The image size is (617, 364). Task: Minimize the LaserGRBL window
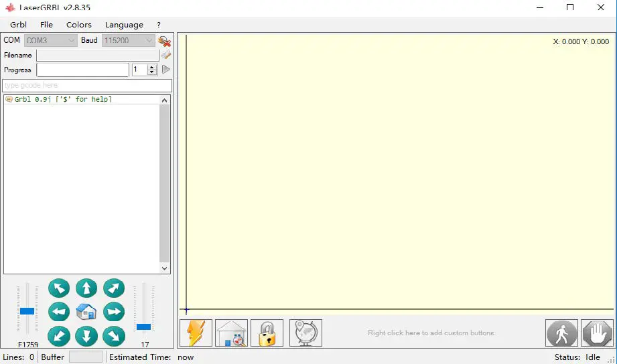[x=540, y=7]
